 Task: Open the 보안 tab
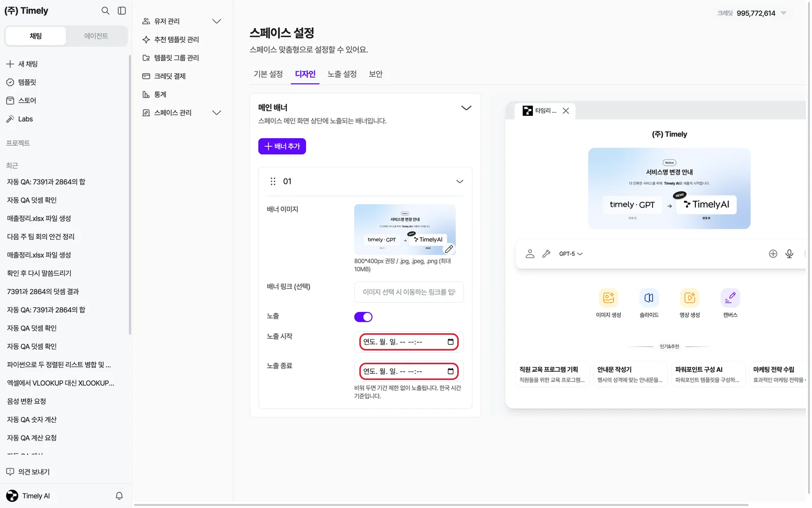(x=376, y=74)
